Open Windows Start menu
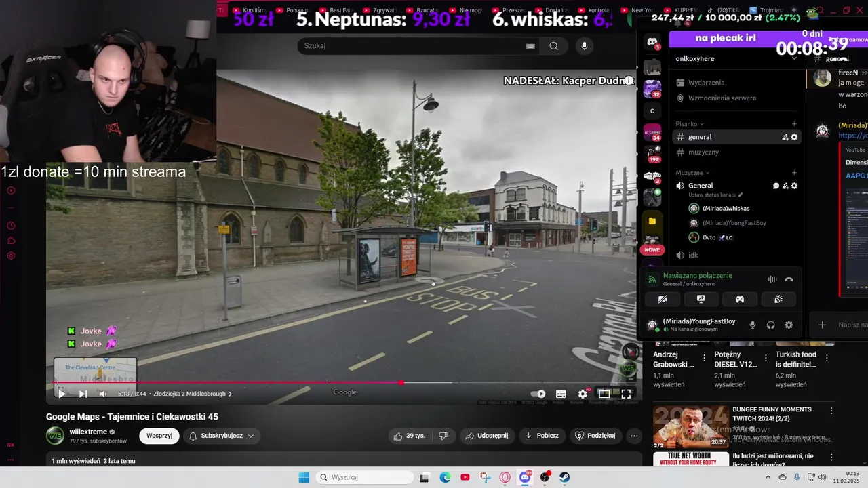The width and height of the screenshot is (868, 488). tap(304, 477)
